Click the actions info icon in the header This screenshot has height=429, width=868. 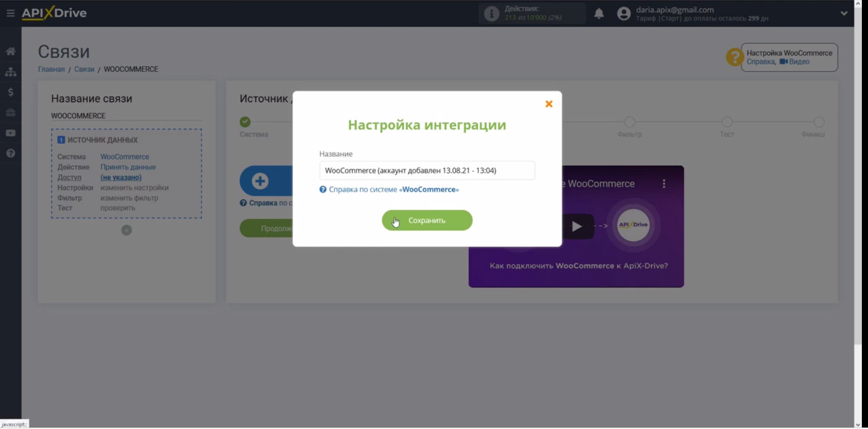coord(492,14)
